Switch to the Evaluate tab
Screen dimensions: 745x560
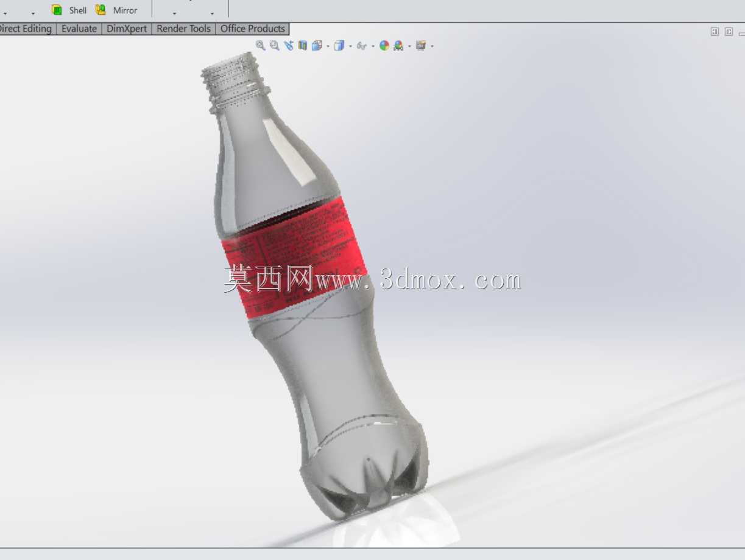coord(79,29)
